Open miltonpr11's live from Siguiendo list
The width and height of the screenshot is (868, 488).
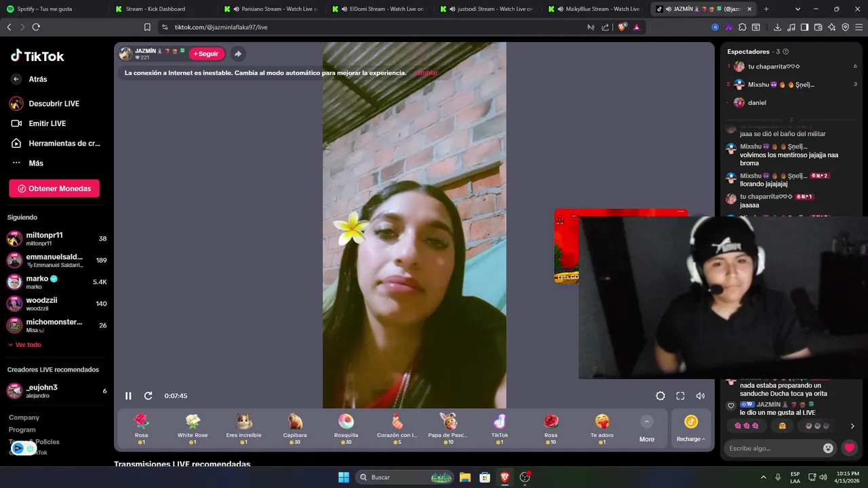coord(57,239)
